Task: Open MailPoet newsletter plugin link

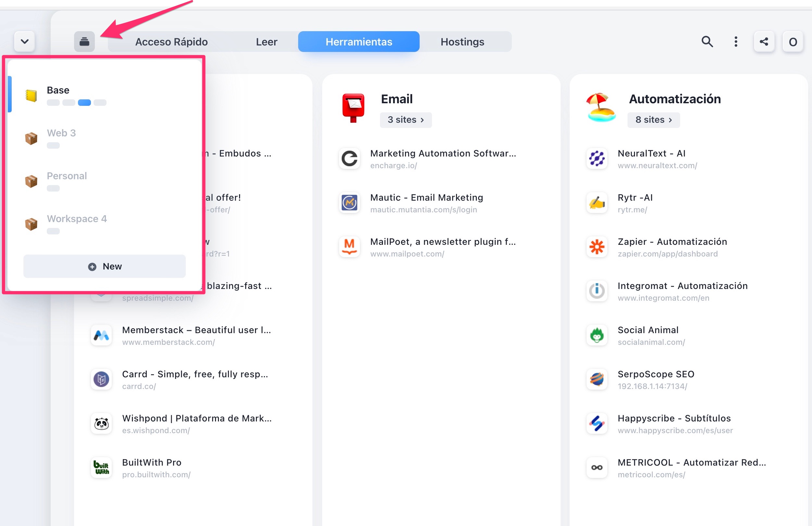Action: [443, 242]
